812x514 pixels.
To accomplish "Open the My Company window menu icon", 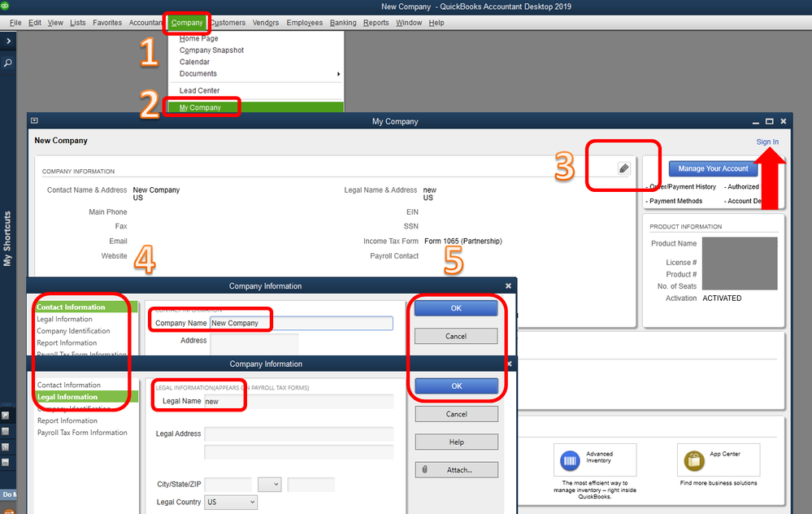I will click(34, 120).
